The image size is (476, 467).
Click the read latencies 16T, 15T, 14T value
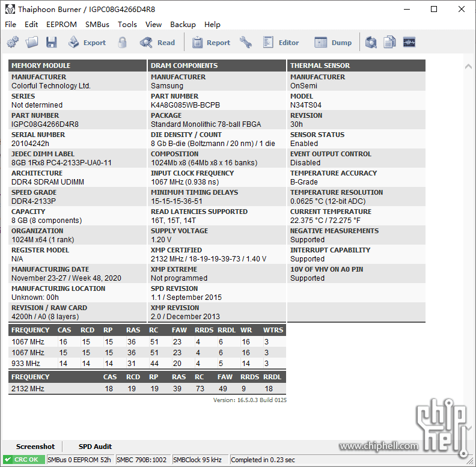click(x=173, y=221)
